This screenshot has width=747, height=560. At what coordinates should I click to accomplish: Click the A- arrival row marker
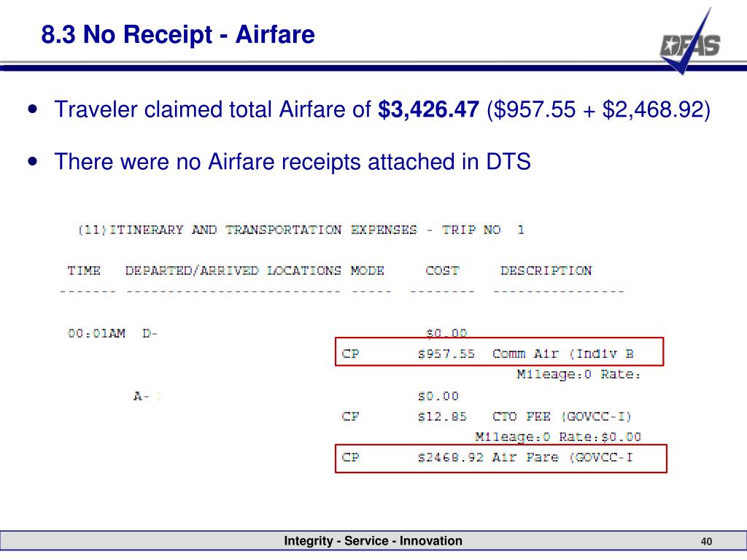click(x=142, y=396)
